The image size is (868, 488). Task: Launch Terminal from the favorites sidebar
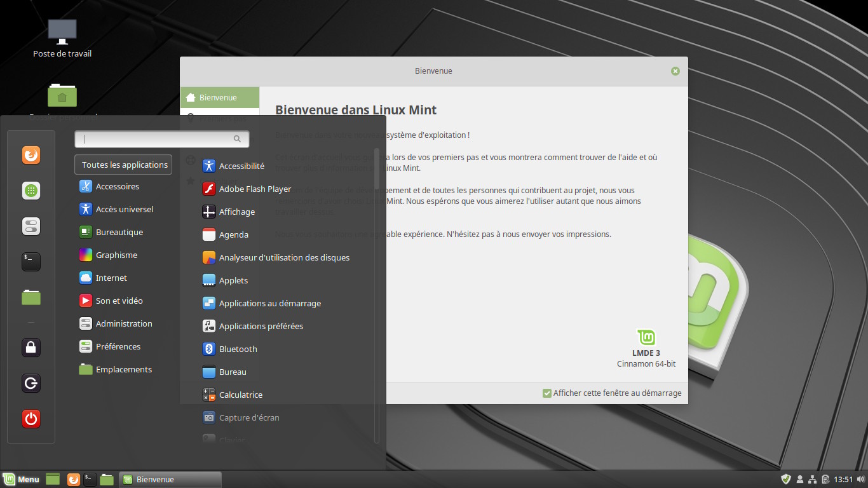pyautogui.click(x=31, y=261)
